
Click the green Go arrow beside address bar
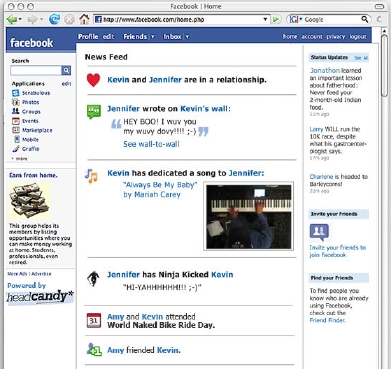[276, 20]
